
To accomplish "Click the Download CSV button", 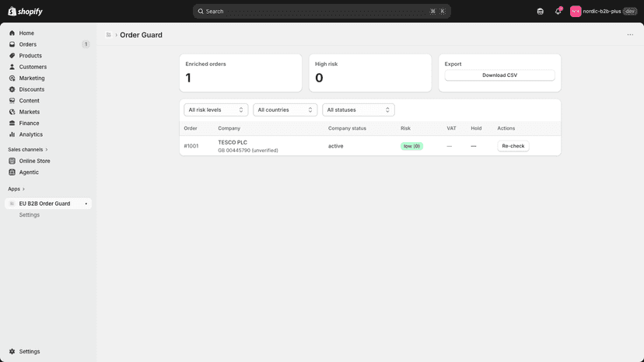I will pyautogui.click(x=499, y=75).
